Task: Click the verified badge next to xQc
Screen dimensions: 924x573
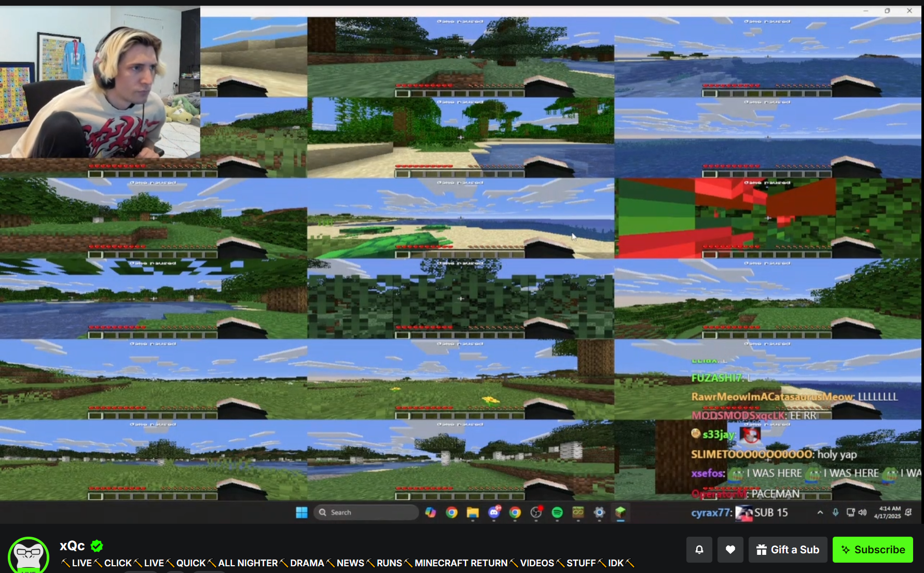Action: tap(97, 546)
